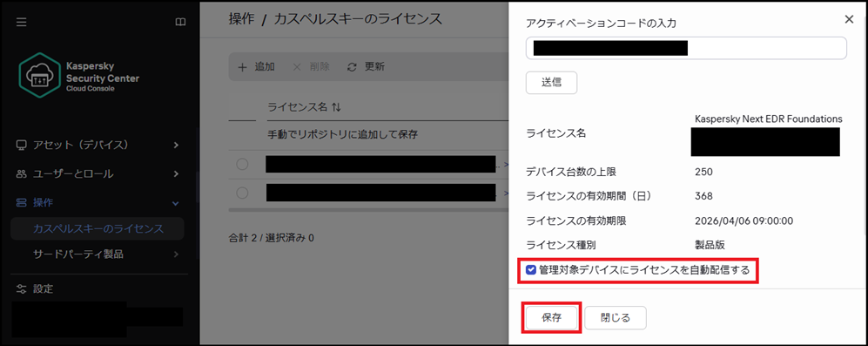
Task: Select the second license row radio button
Action: pos(242,193)
